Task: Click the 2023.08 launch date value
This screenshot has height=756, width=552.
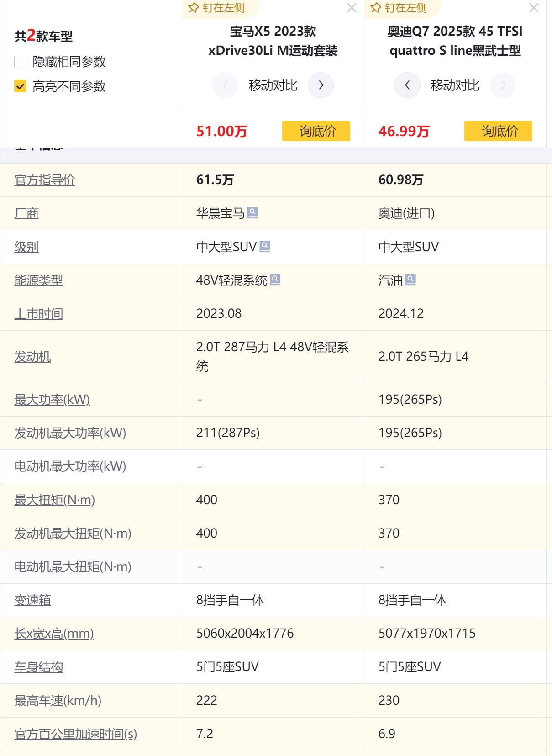Action: pyautogui.click(x=219, y=314)
